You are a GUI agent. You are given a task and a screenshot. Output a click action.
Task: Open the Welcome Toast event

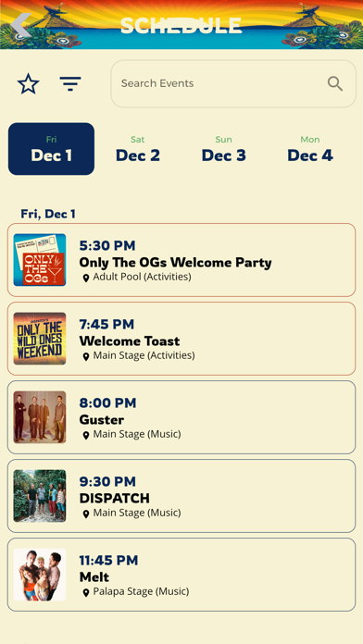click(x=181, y=339)
